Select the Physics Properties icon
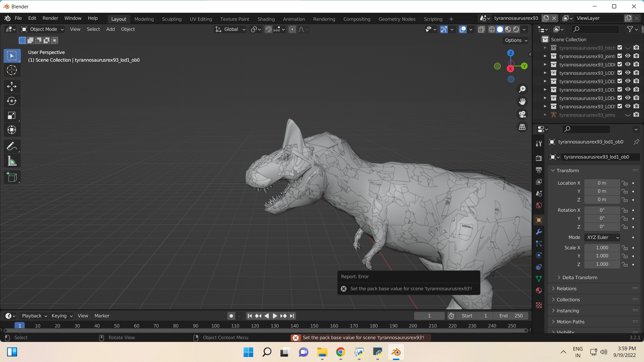Screen dimensions: 644x362 click(x=539, y=255)
